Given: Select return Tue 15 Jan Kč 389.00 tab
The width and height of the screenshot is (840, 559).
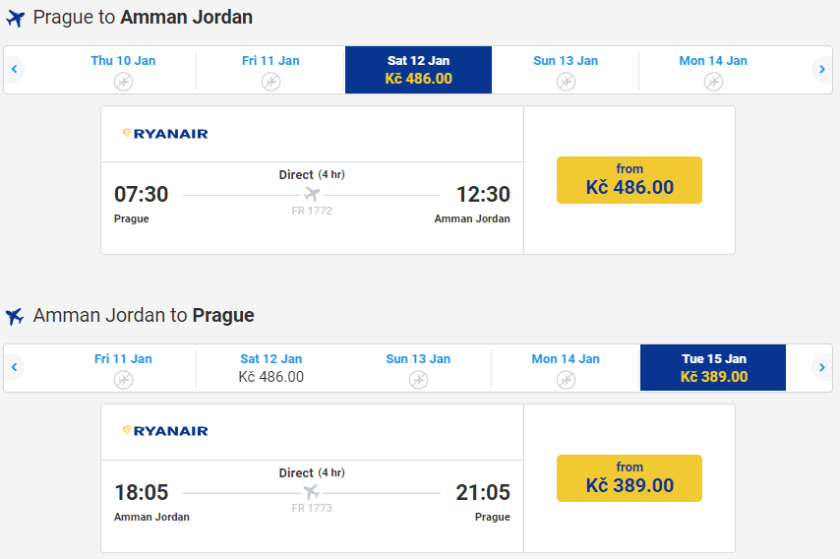Looking at the screenshot, I should point(713,368).
